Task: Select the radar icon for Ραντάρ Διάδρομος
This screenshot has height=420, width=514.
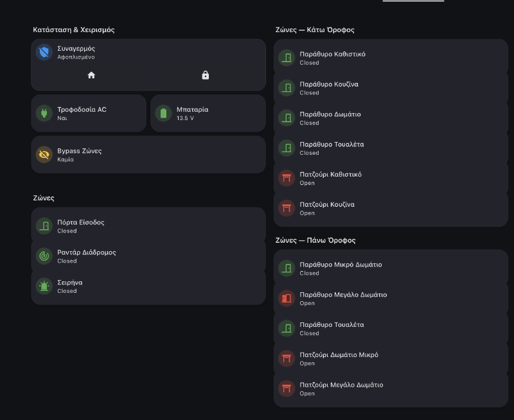Action: click(x=44, y=256)
